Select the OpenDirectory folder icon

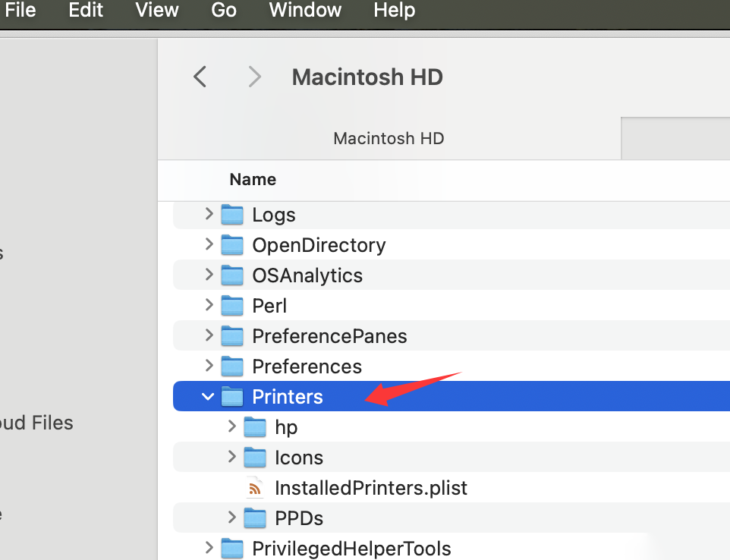pyautogui.click(x=232, y=245)
